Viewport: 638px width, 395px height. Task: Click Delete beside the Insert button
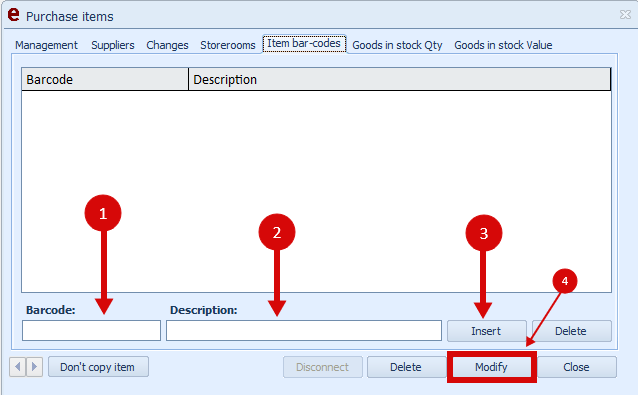(x=572, y=331)
